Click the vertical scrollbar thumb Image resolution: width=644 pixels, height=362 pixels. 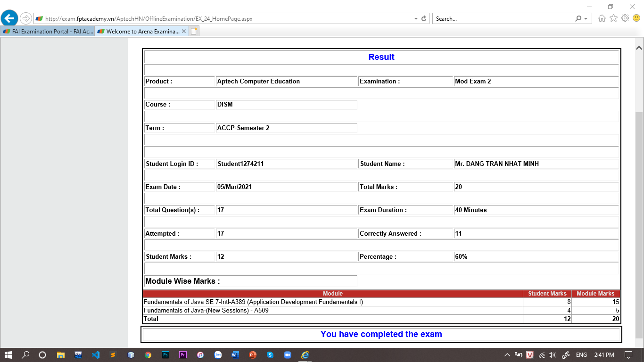639,224
